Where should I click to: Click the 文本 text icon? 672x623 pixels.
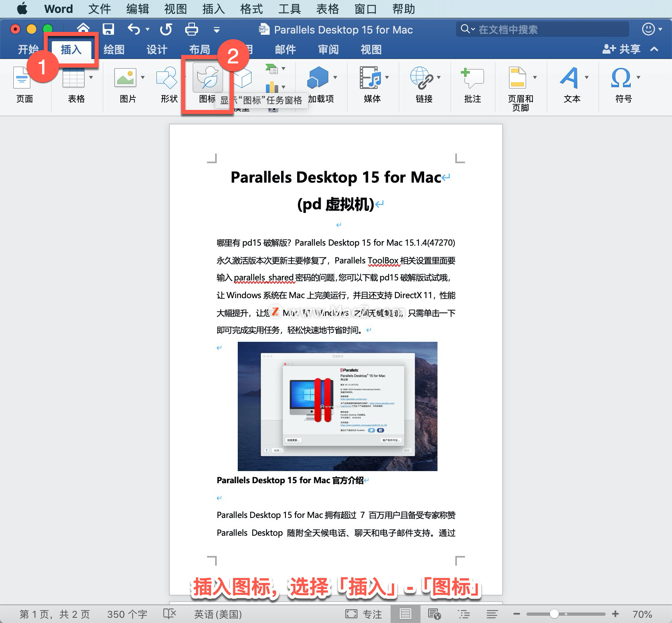(570, 77)
